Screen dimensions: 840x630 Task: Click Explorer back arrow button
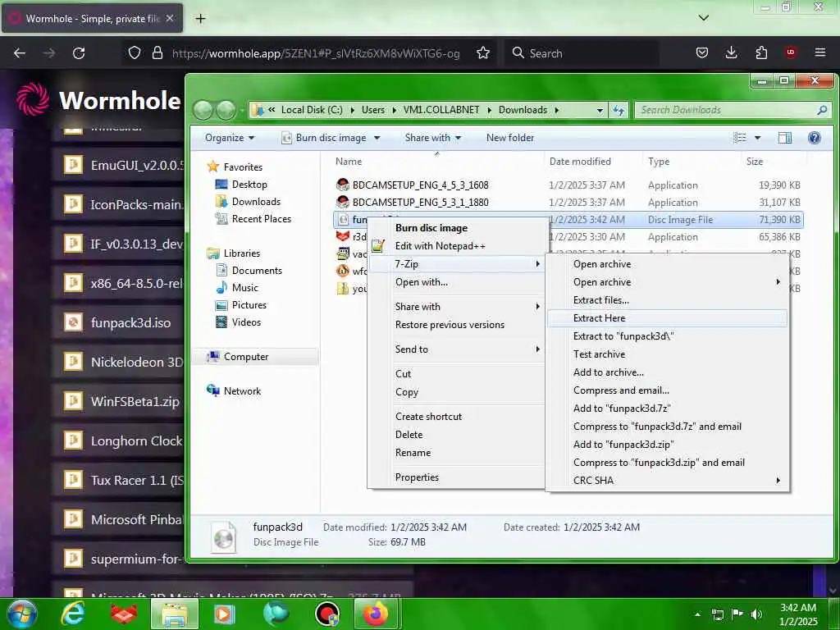(x=203, y=111)
